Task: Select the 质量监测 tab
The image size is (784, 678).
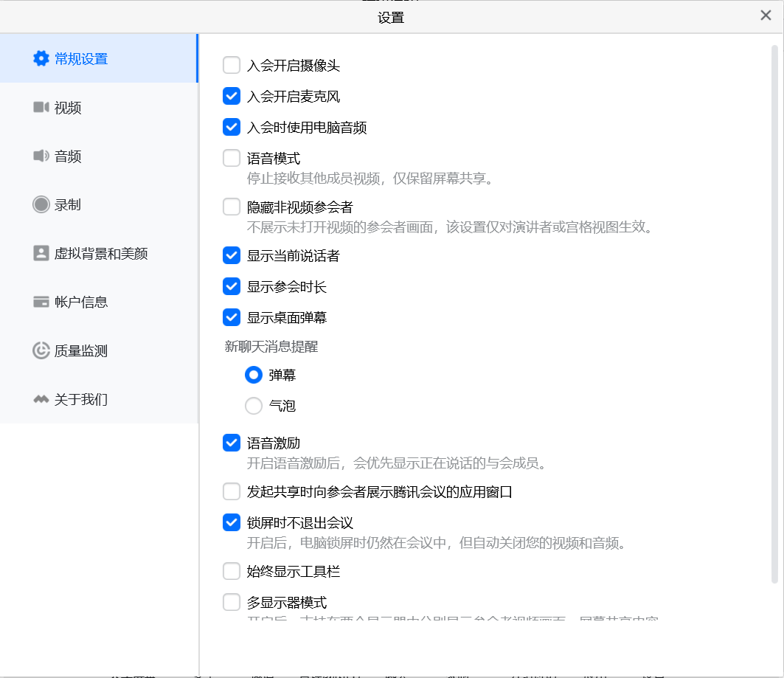Action: [x=99, y=350]
